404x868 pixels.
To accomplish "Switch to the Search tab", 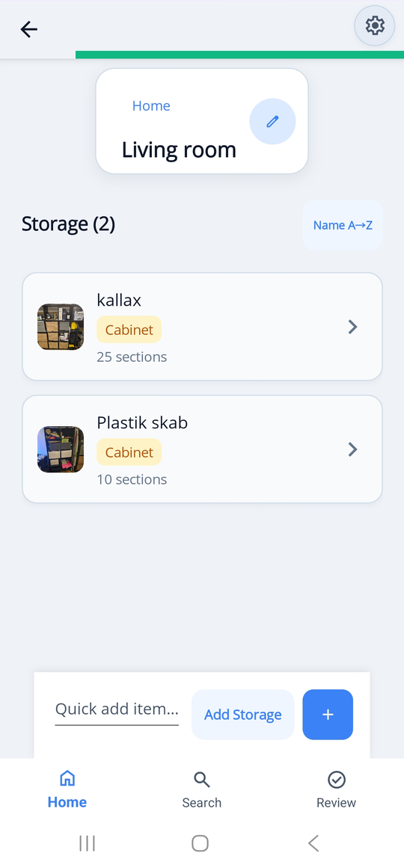I will tap(202, 790).
